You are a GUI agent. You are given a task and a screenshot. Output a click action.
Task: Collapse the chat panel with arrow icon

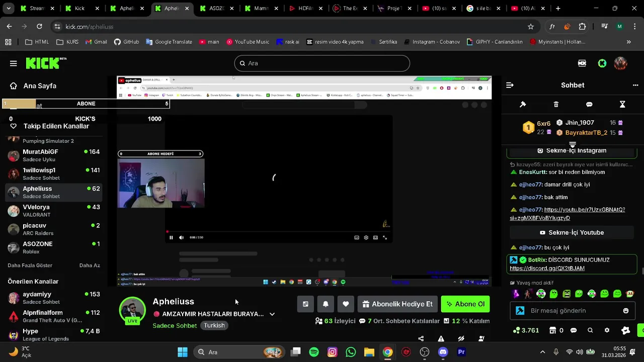point(510,85)
